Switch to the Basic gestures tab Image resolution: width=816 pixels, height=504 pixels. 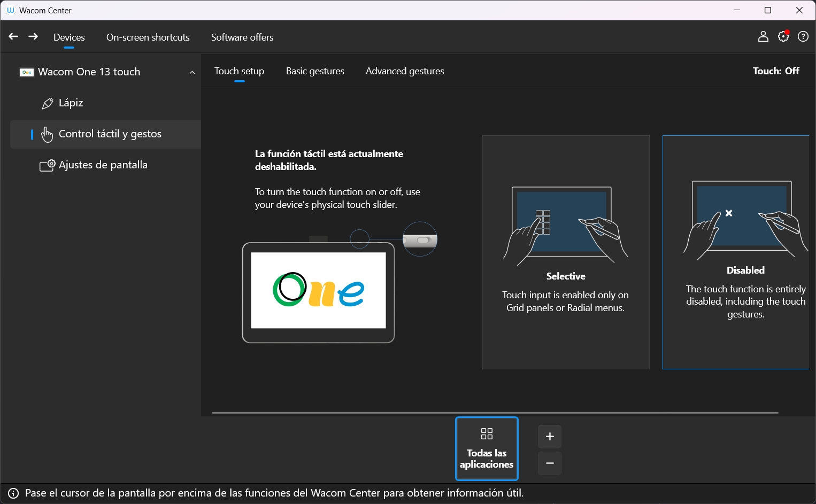tap(315, 71)
